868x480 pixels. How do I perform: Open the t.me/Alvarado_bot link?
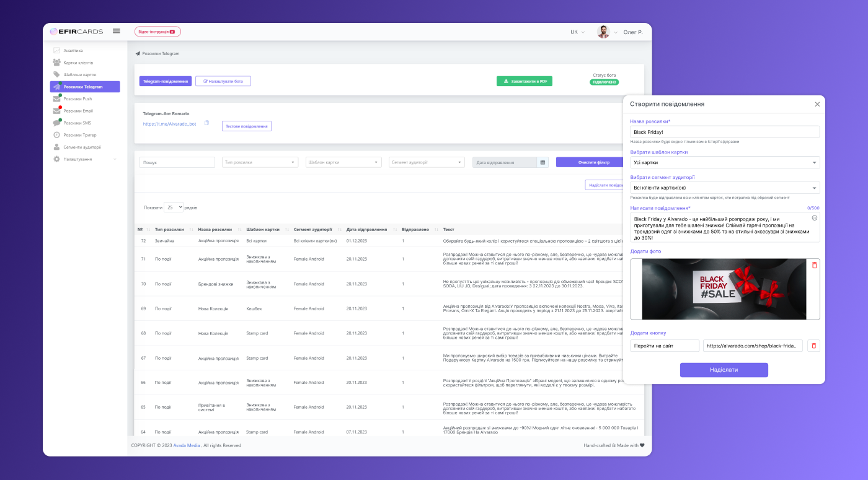170,124
